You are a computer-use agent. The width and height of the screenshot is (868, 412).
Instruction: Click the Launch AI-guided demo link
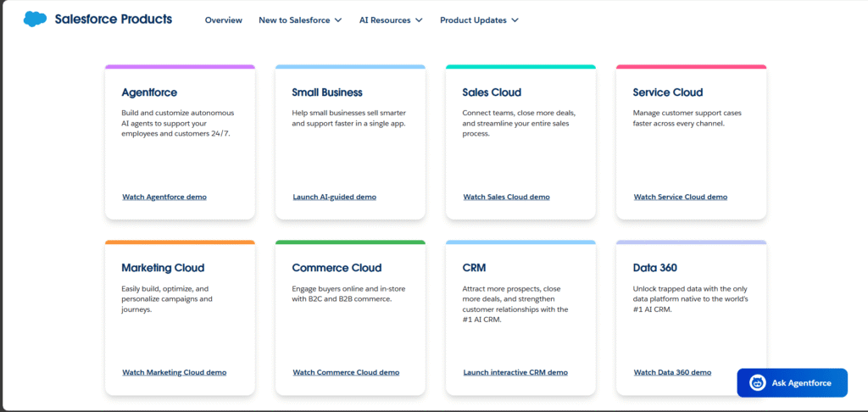tap(334, 197)
